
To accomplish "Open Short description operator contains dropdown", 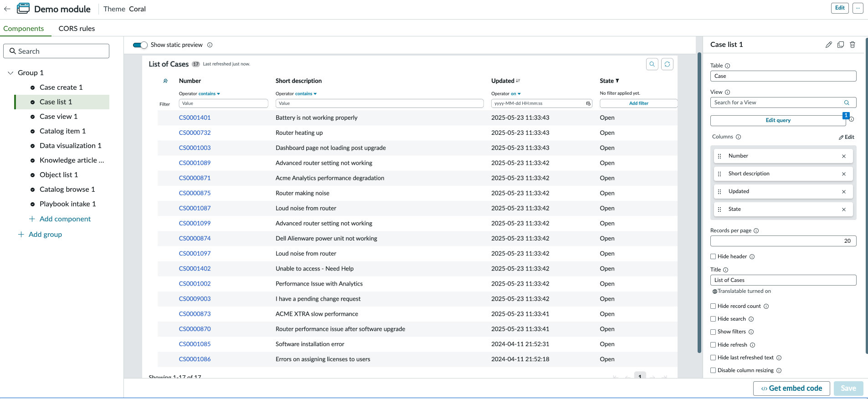I will (306, 94).
